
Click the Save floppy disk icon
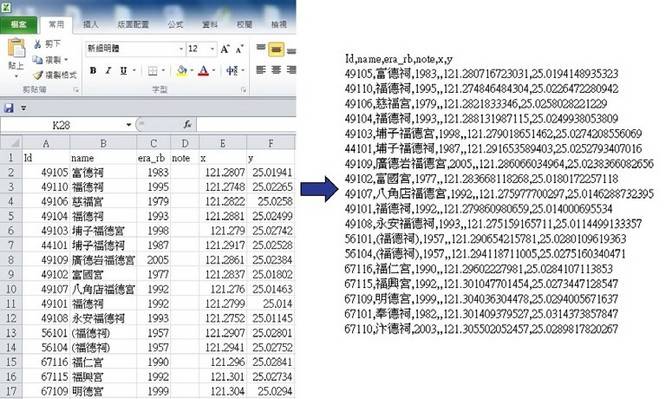click(x=9, y=108)
